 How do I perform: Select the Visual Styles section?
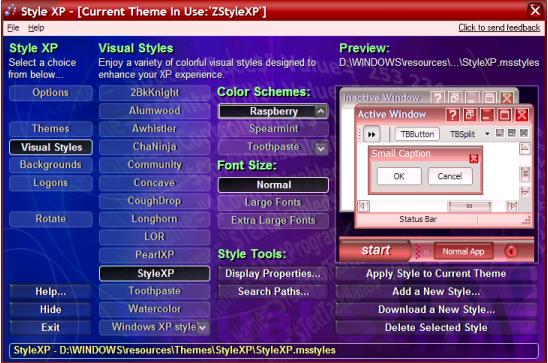pyautogui.click(x=51, y=147)
